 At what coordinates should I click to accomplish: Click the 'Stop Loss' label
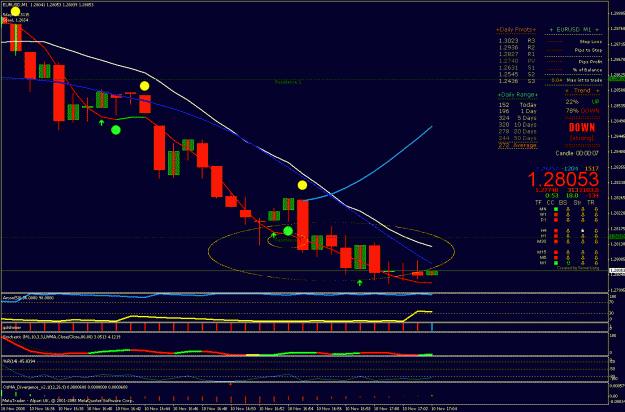(x=591, y=41)
